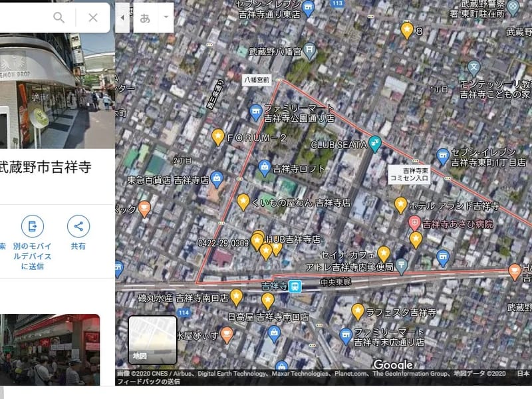Screen dimensions: 532x399
Task: Click the 吉祥寺ロフト shopping pin
Action: 264,168
